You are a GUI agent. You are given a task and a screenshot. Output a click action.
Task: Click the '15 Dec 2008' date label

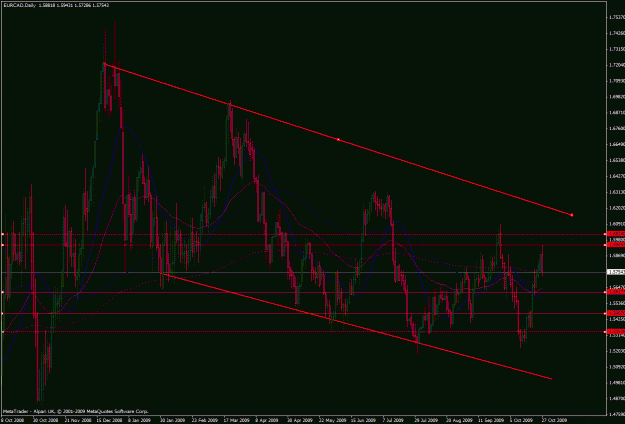pos(109,420)
